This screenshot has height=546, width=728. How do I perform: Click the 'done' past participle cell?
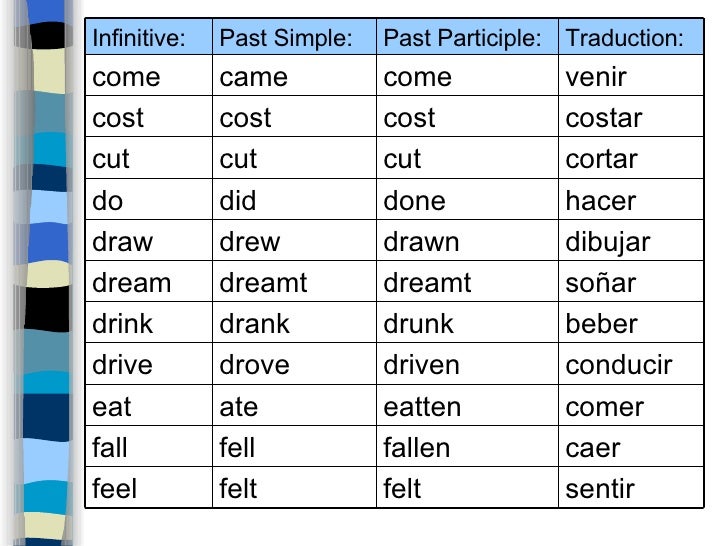(x=467, y=199)
